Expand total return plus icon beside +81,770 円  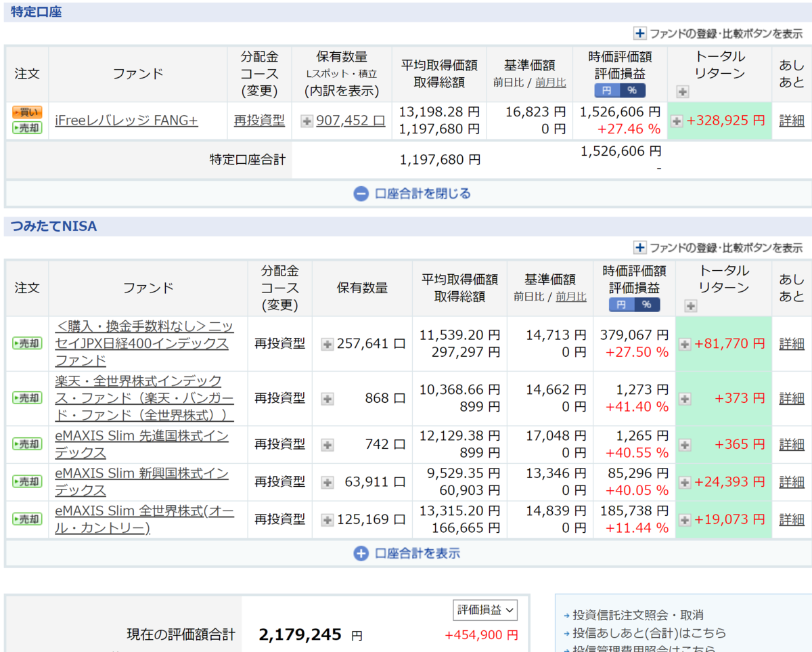[685, 344]
